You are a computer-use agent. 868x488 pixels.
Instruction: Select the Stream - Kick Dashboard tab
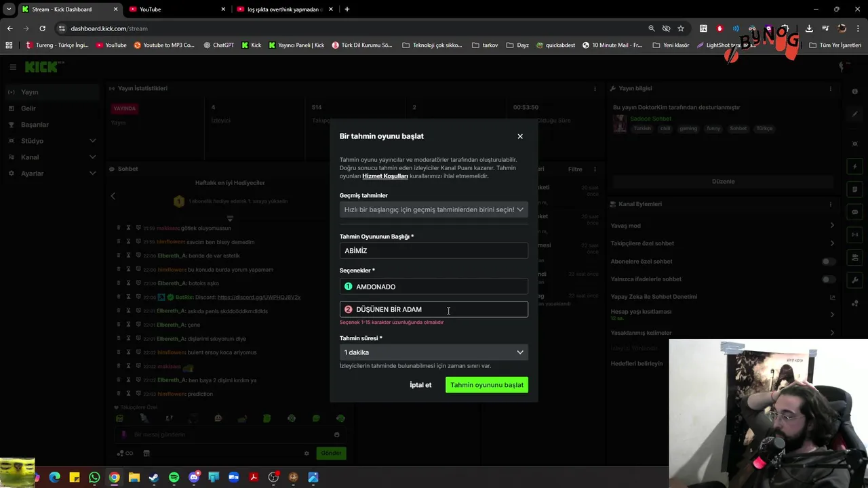(x=69, y=9)
